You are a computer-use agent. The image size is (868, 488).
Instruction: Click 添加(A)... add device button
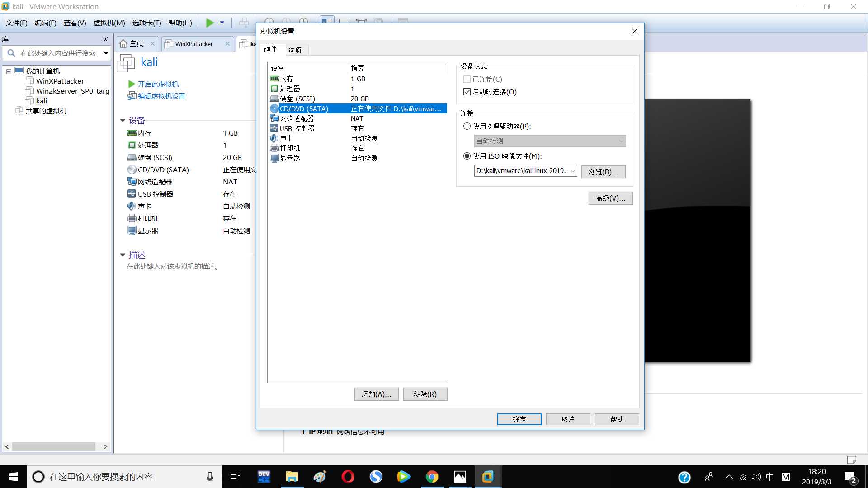376,394
